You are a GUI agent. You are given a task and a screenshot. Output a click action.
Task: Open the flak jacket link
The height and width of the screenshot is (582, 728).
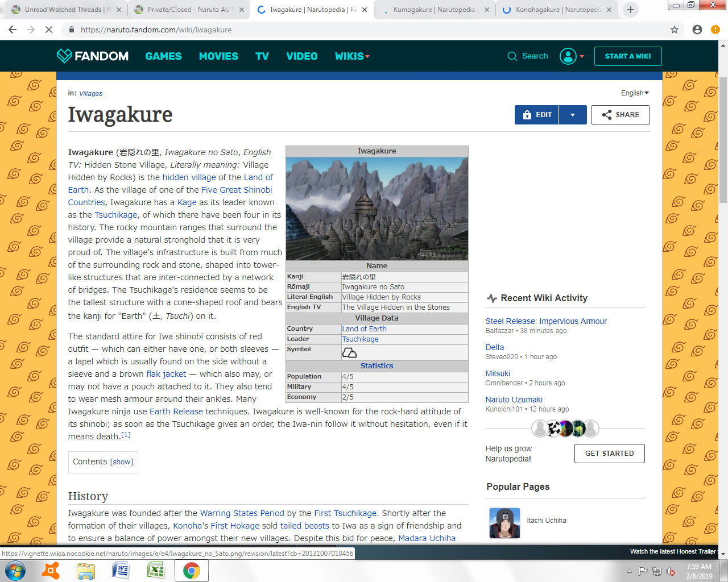click(166, 374)
